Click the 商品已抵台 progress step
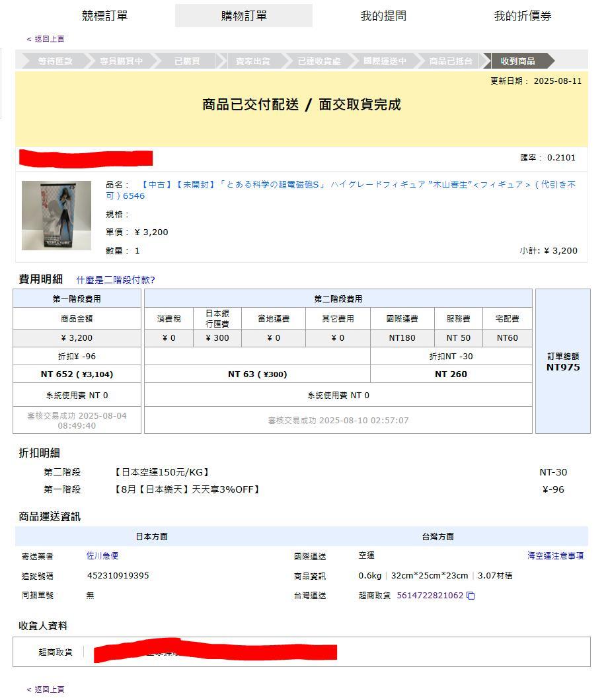 click(451, 61)
